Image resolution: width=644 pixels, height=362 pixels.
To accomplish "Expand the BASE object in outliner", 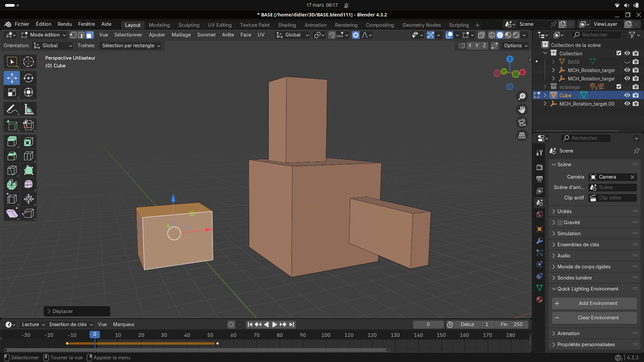I will pos(553,62).
